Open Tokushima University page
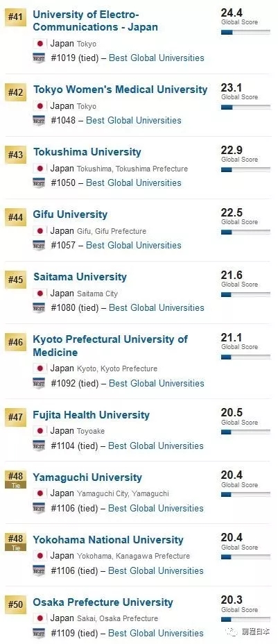Image resolution: width=278 pixels, height=644 pixels. [87, 152]
